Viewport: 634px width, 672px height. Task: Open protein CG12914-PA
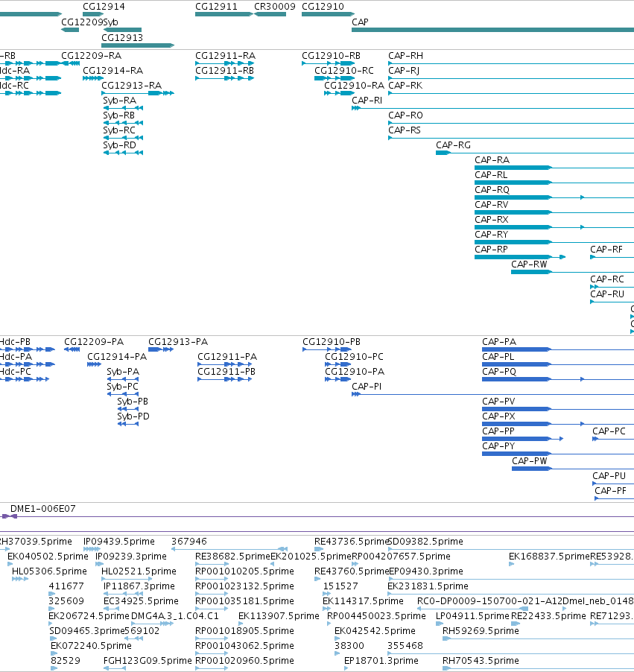[117, 357]
